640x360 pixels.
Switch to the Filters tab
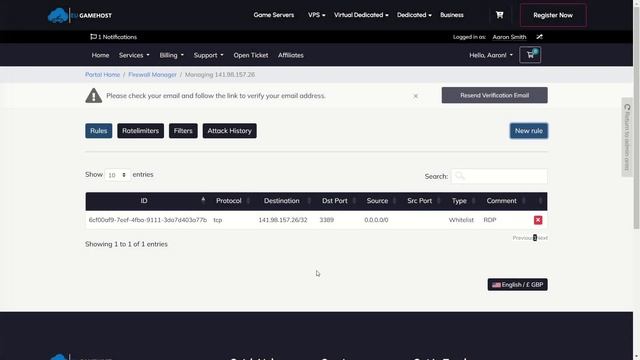(x=183, y=131)
